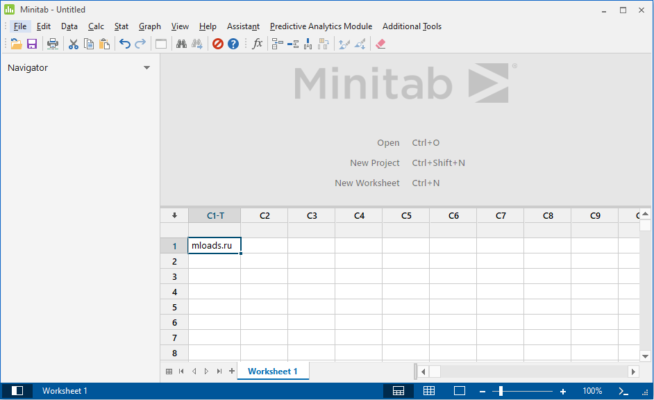Click the horizontal scrollbar left arrow
654x400 pixels.
coord(423,371)
